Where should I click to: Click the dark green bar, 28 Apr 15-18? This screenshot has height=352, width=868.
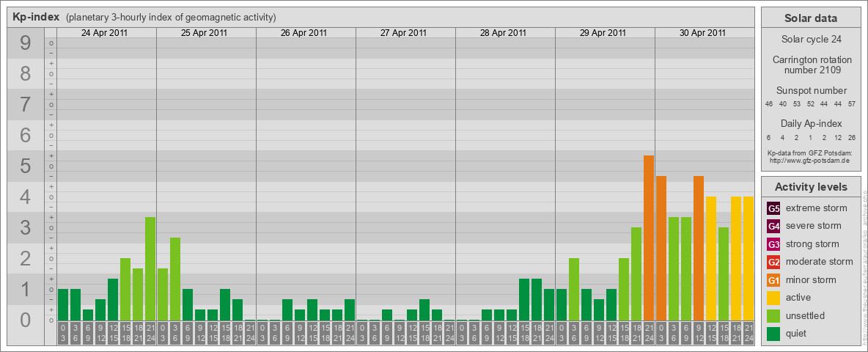tap(524, 299)
